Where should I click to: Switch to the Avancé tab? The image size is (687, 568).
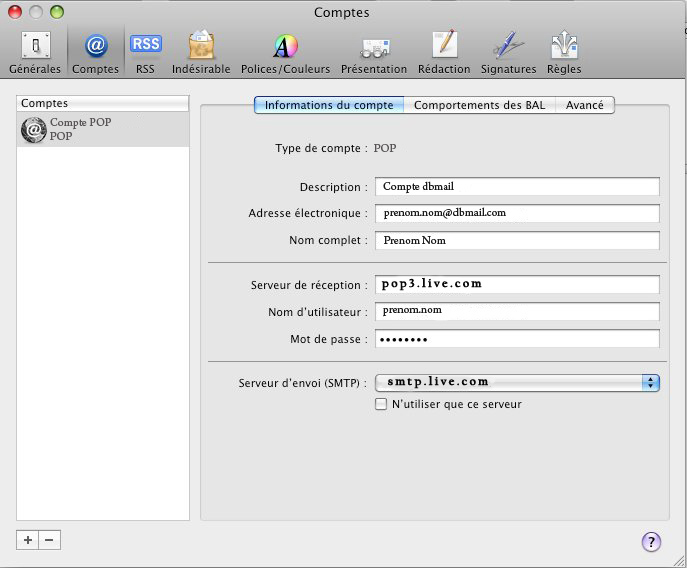[585, 105]
